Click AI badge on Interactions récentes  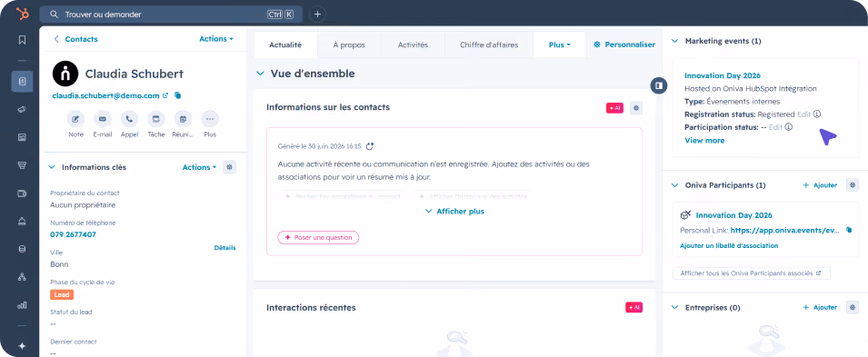tap(634, 307)
